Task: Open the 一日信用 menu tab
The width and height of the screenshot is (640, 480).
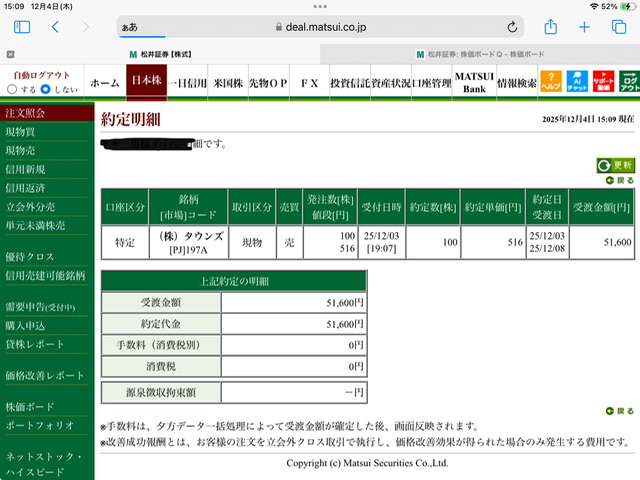Action: pos(187,83)
